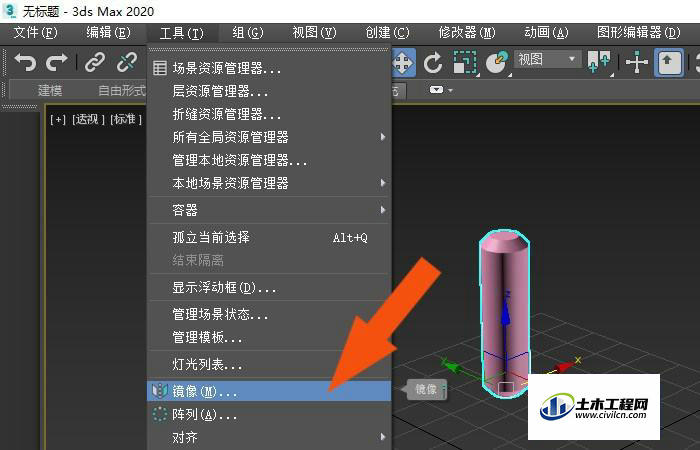Open the small ribbon options dropdown
Viewport: 700px width, 450px height.
click(441, 90)
